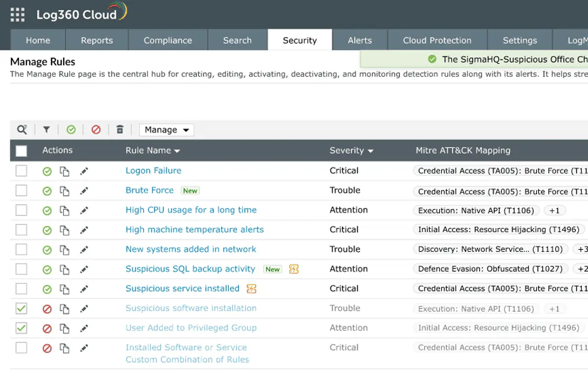Delete selected rules using the trash icon
Screen dimensions: 588x392
click(x=120, y=129)
